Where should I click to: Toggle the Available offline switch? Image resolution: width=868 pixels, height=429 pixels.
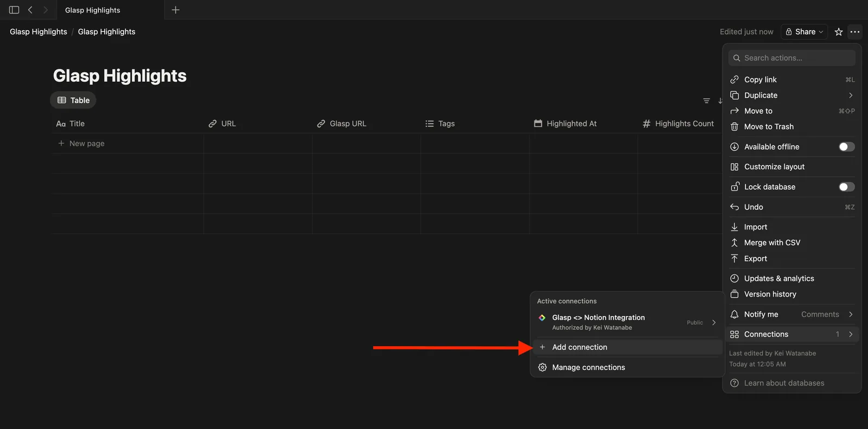[847, 147]
